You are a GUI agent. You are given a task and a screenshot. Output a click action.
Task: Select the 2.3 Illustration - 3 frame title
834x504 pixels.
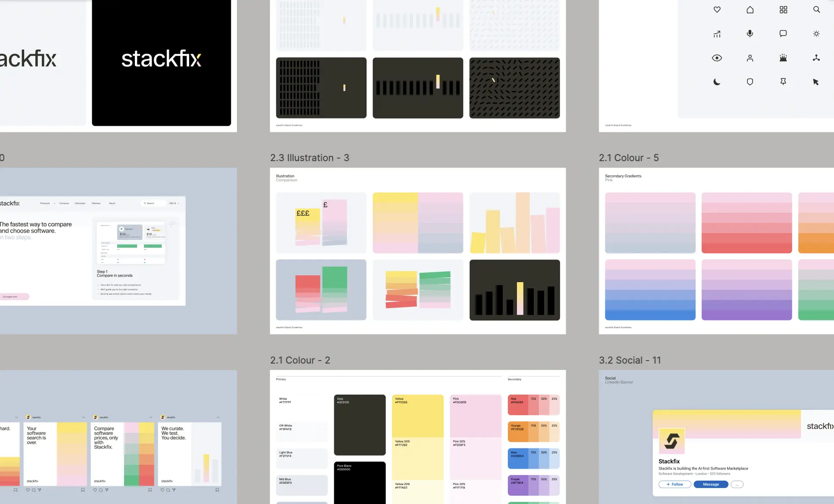click(309, 158)
